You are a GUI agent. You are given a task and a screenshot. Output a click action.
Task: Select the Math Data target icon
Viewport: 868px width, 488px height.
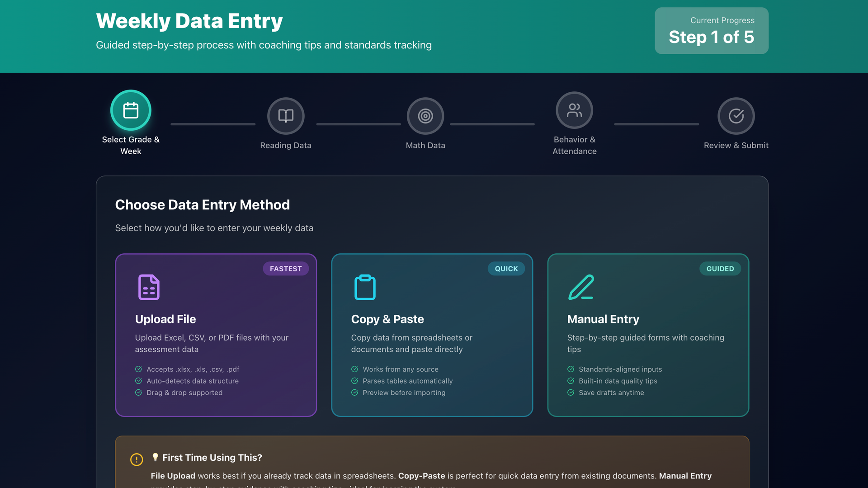tap(425, 116)
